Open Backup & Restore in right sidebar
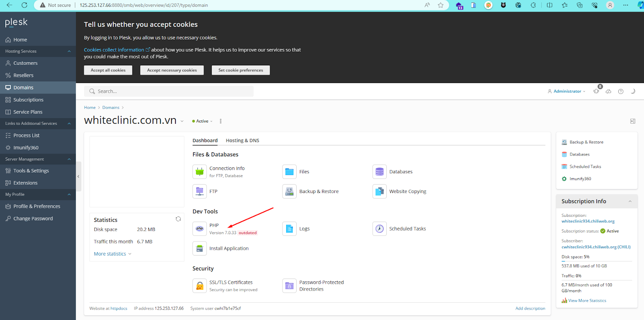 586,142
